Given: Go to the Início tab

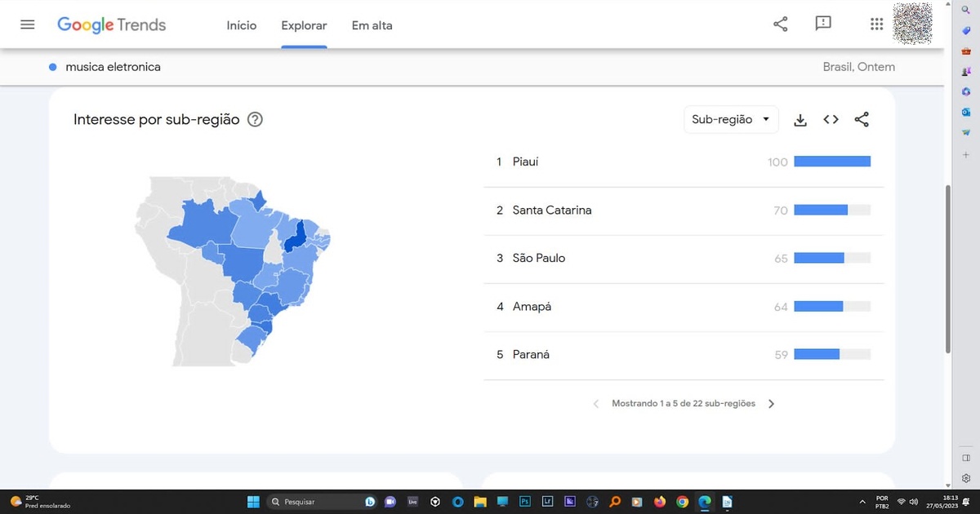Looking at the screenshot, I should click(x=242, y=25).
